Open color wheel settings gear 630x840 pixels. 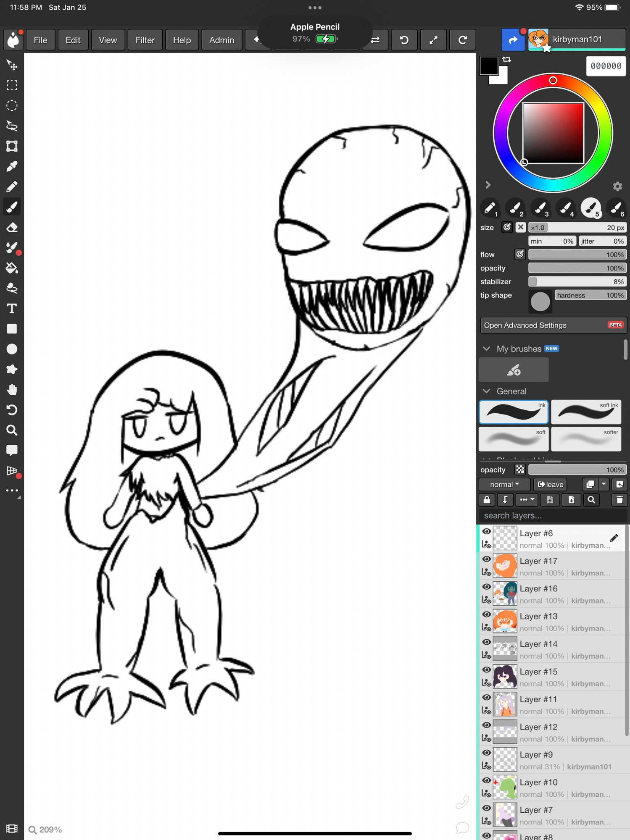(617, 186)
